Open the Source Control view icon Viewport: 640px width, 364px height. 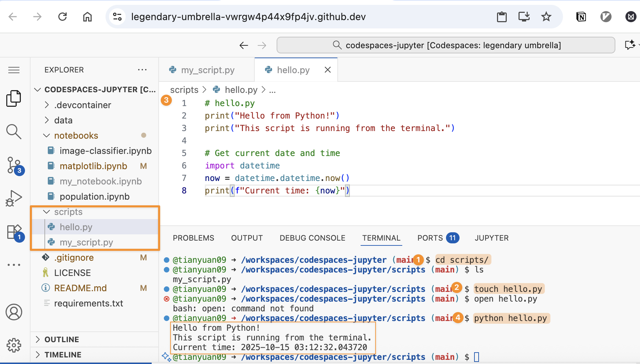point(14,165)
